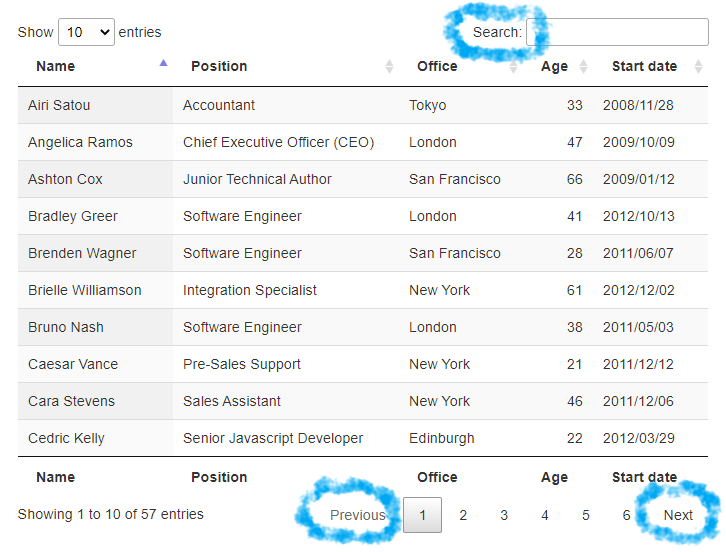Open page 5 of the table

click(x=586, y=515)
